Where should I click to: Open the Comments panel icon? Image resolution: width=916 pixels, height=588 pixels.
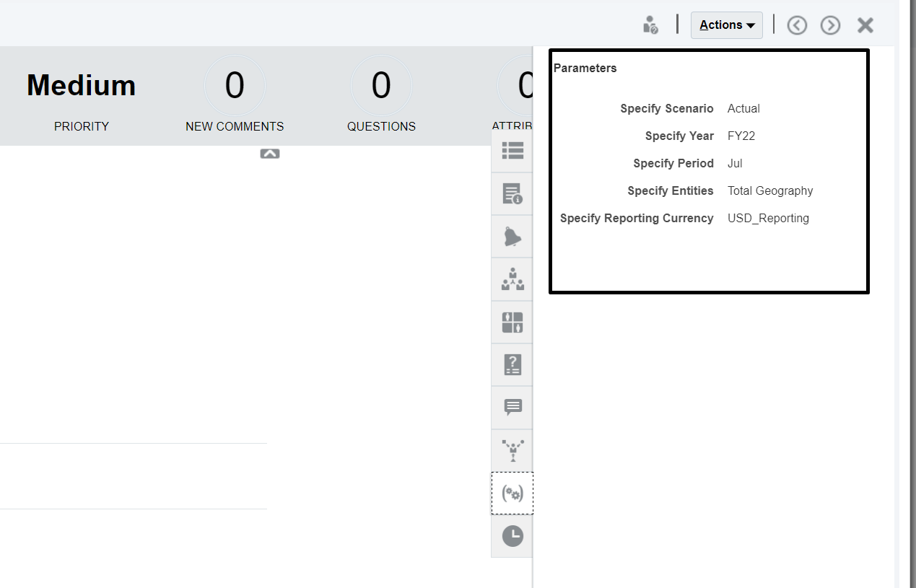512,407
